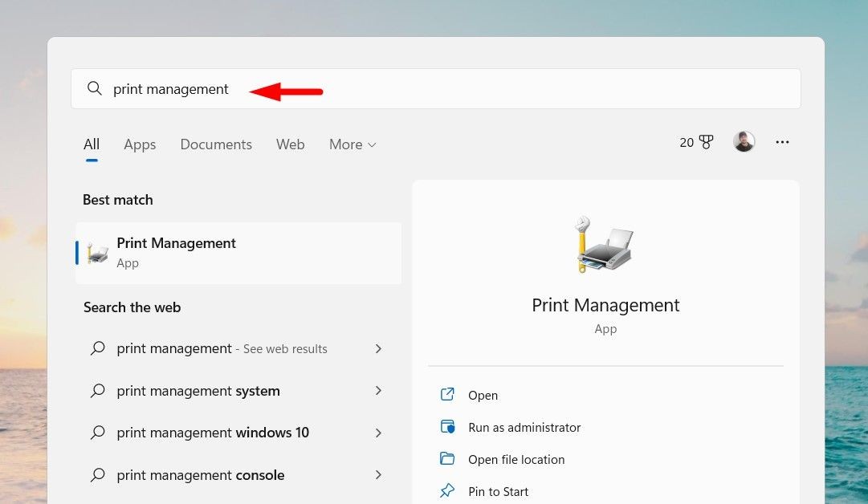The width and height of the screenshot is (868, 504).
Task: Click the print management search text field
Action: point(436,88)
